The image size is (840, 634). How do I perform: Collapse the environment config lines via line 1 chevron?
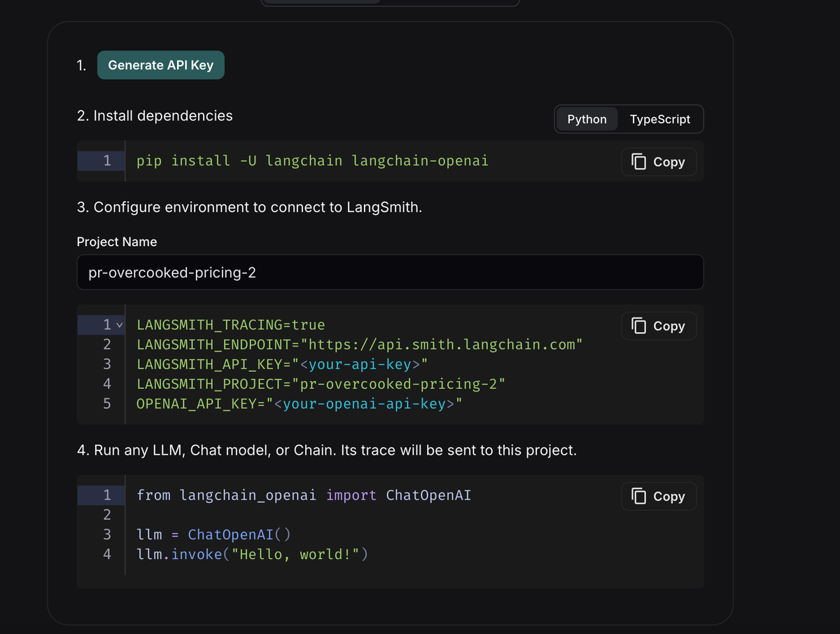pyautogui.click(x=119, y=325)
